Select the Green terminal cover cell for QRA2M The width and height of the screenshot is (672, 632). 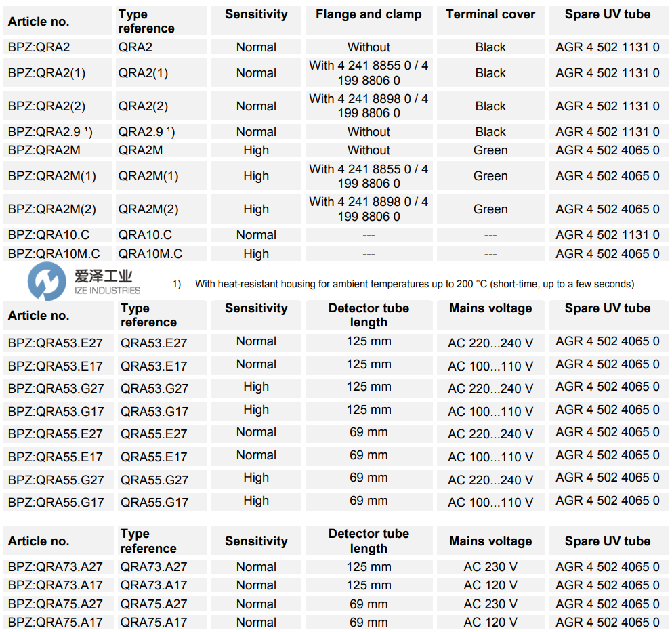[x=490, y=150]
